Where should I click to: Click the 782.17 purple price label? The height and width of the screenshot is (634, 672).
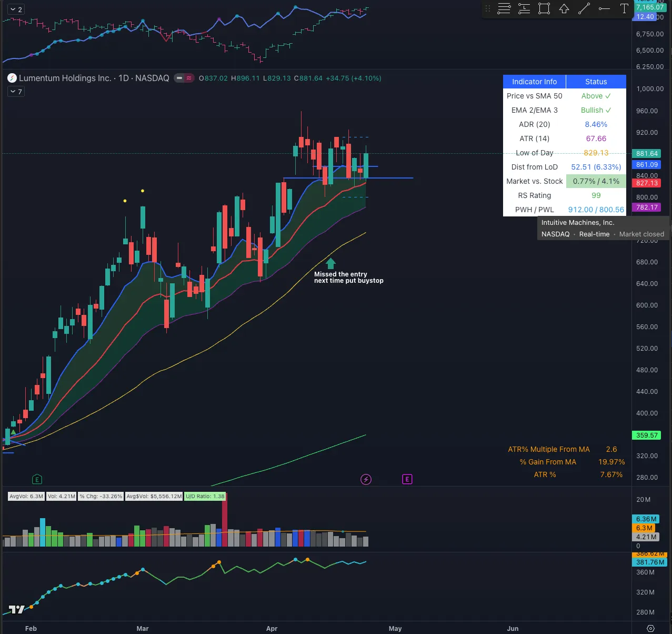[x=647, y=207]
